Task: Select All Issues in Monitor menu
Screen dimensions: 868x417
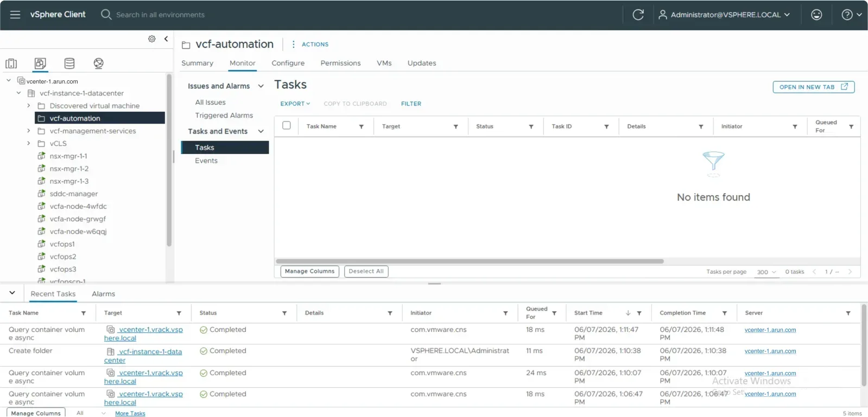Action: [210, 102]
